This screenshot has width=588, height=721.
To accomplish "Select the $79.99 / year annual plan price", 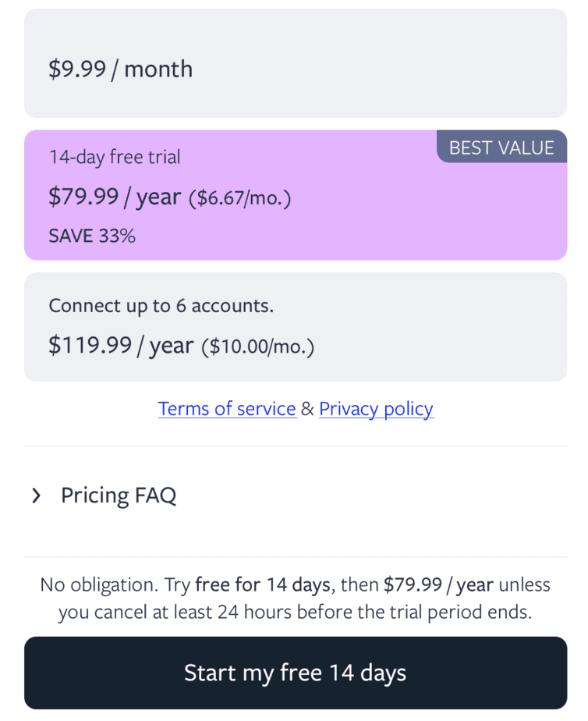I will click(115, 197).
